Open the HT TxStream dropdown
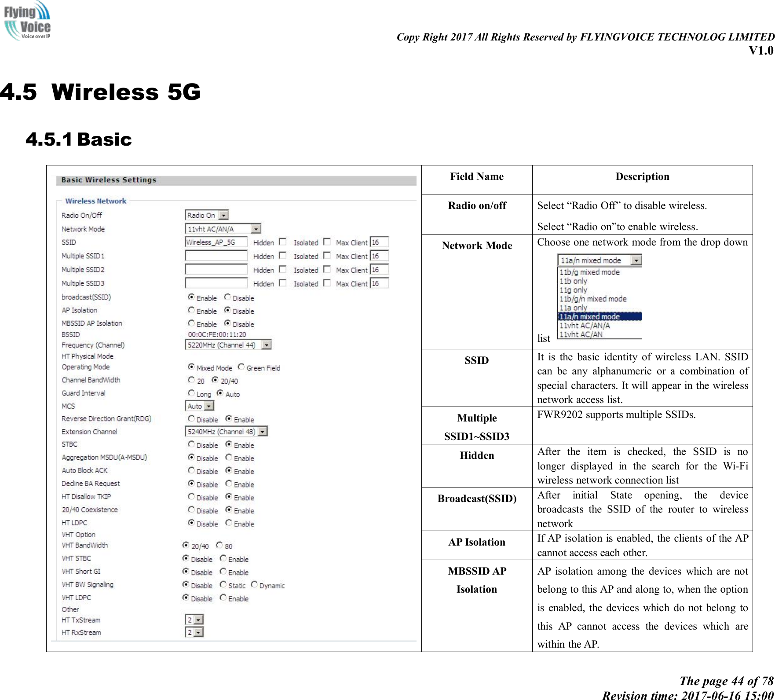Image resolution: width=775 pixels, height=700 pixels. click(x=197, y=619)
